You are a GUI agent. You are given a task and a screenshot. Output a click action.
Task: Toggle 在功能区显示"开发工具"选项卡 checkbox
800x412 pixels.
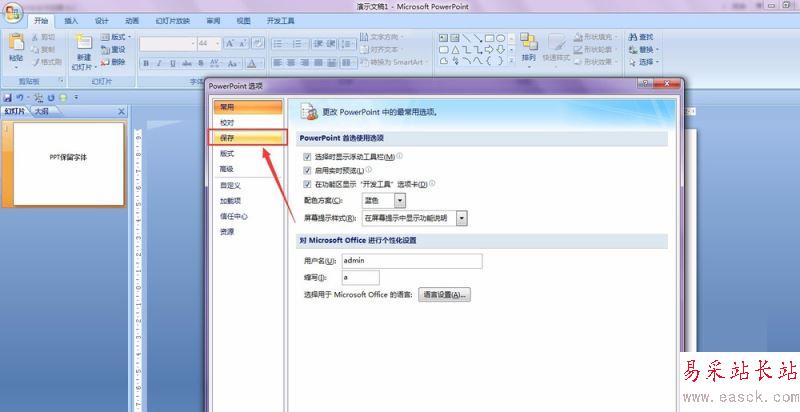pyautogui.click(x=307, y=184)
